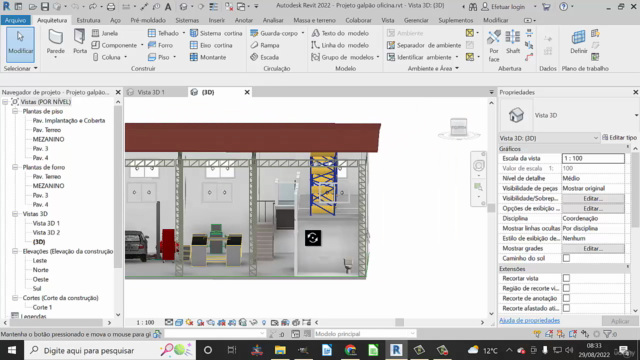Switch to the Sistemas ribbon tab
This screenshot has width=640, height=360.
(187, 20)
